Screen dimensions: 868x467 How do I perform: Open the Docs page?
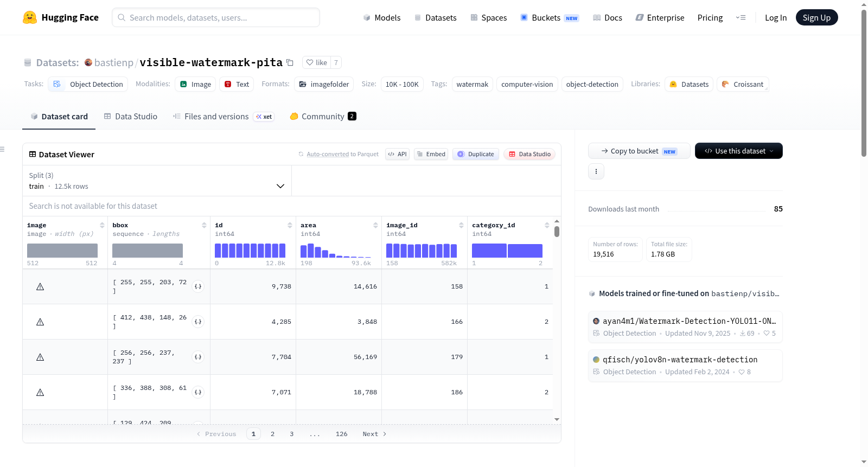608,17
